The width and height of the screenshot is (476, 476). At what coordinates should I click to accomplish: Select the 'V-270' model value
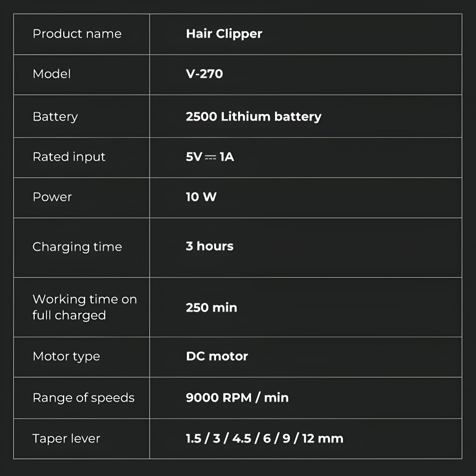pyautogui.click(x=205, y=74)
